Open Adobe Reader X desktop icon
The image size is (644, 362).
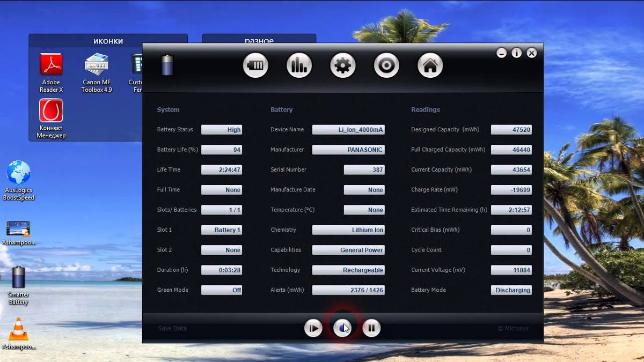coord(52,73)
